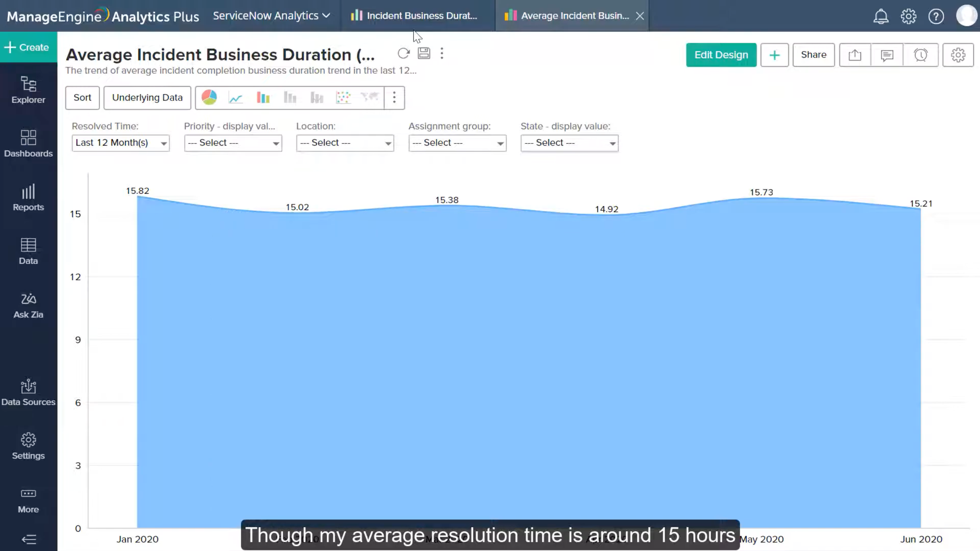Screen dimensions: 980x551
Task: Open the export icon button
Action: point(855,55)
